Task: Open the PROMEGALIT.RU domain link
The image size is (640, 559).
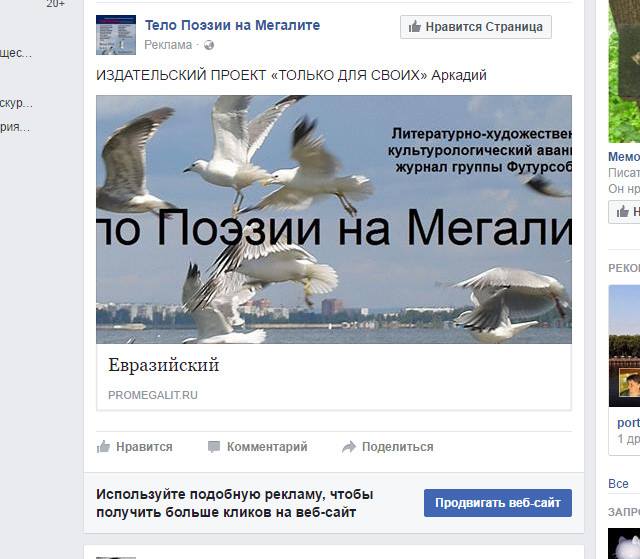Action: pos(153,395)
